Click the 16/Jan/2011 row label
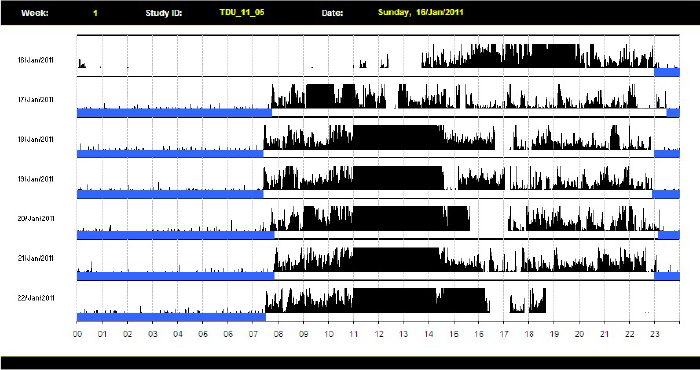 36,60
